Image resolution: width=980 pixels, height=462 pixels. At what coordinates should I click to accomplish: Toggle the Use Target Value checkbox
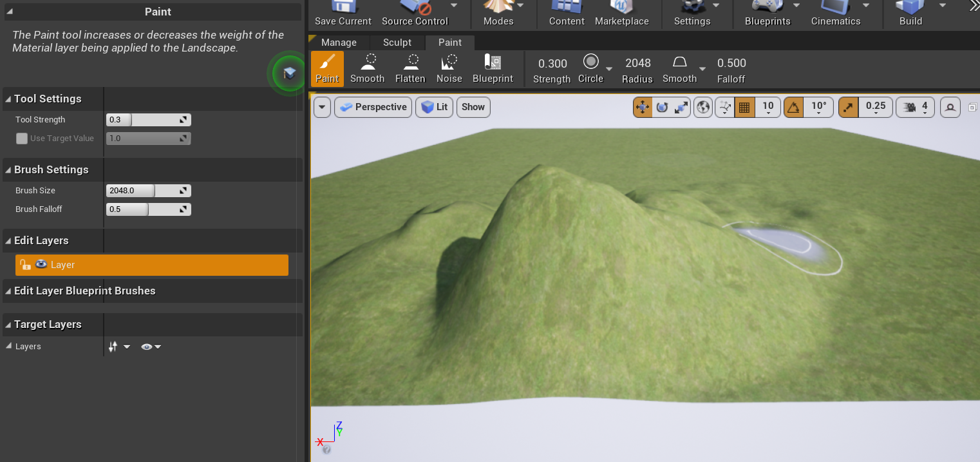[x=22, y=139]
